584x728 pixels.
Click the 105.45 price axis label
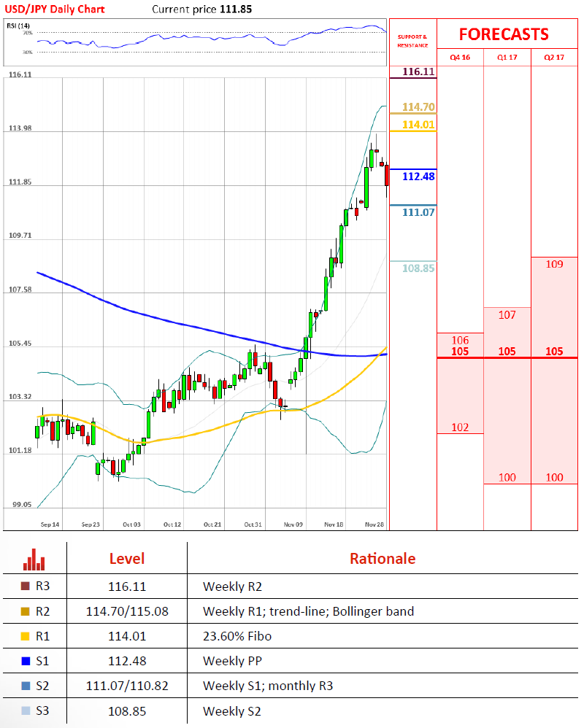[20, 344]
